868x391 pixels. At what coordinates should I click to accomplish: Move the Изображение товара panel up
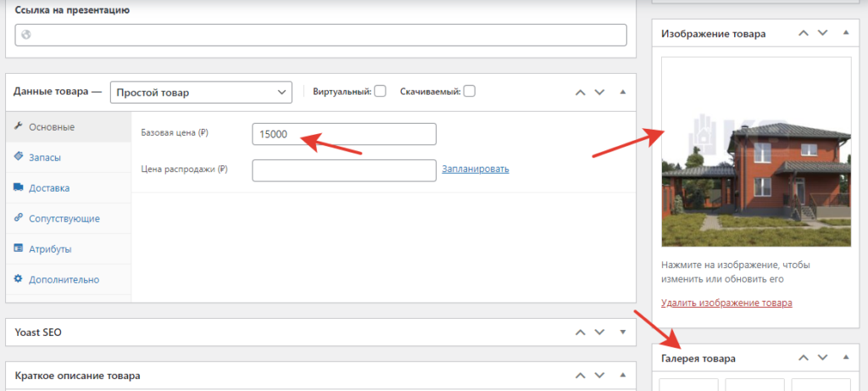click(802, 33)
